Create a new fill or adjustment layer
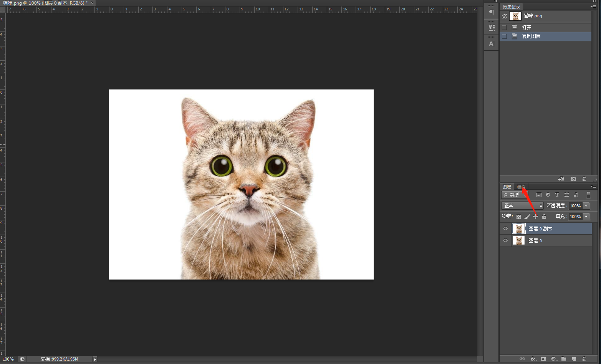The height and width of the screenshot is (364, 601). tap(554, 359)
